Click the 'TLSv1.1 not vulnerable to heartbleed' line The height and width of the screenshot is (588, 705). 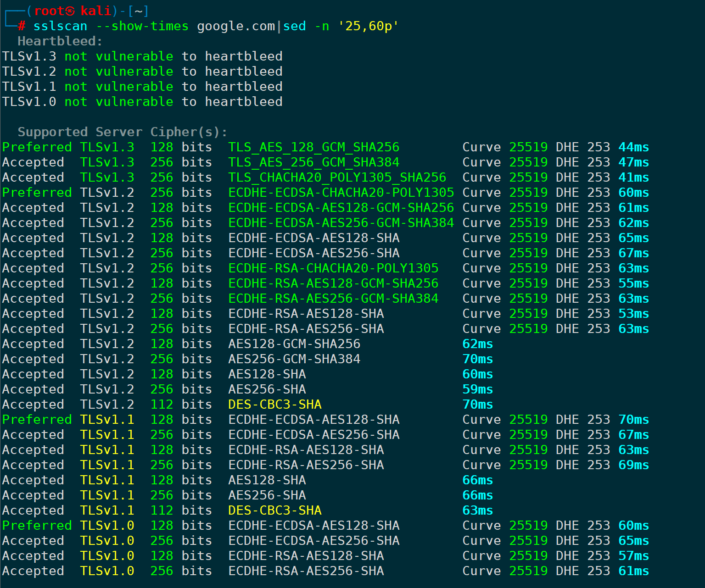coord(142,87)
